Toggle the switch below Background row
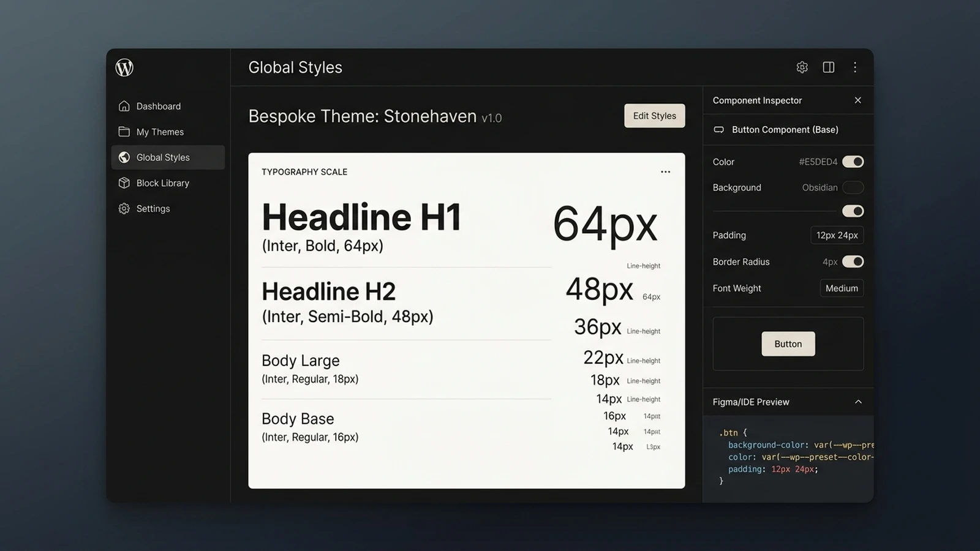The width and height of the screenshot is (980, 551). 853,211
